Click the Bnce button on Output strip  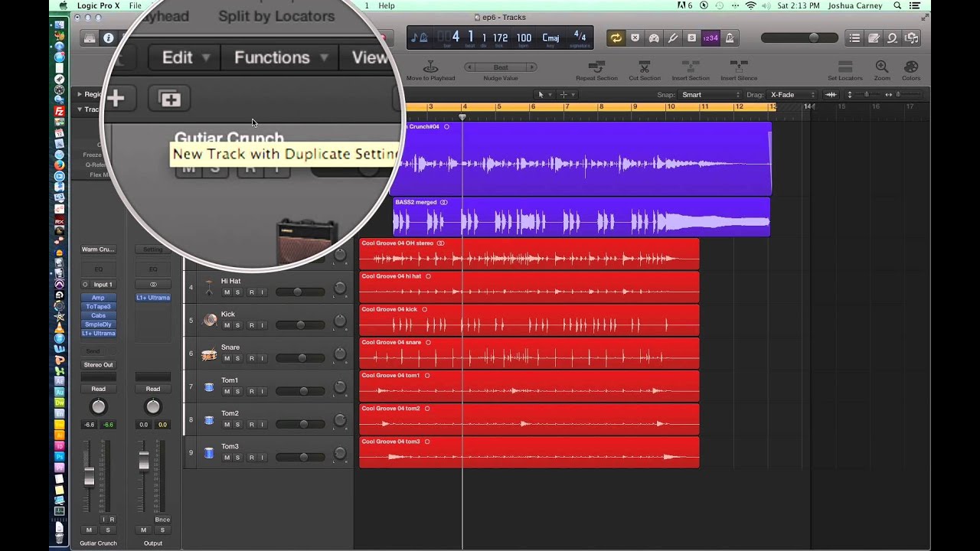click(x=162, y=520)
